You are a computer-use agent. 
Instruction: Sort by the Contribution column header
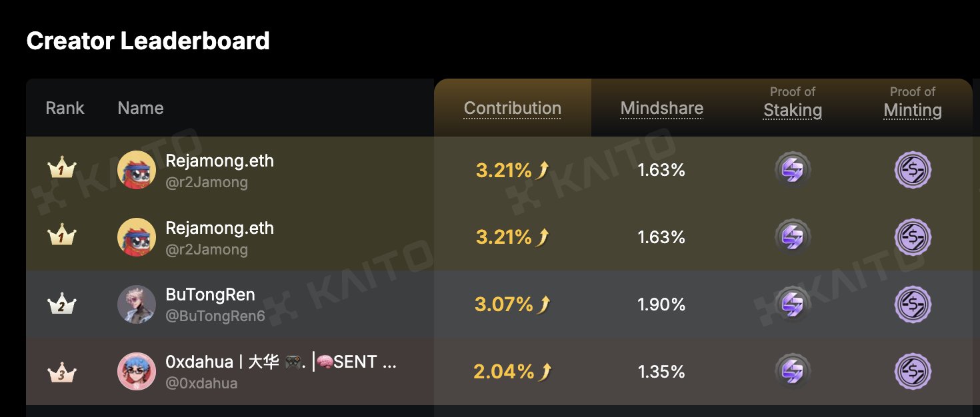(512, 109)
